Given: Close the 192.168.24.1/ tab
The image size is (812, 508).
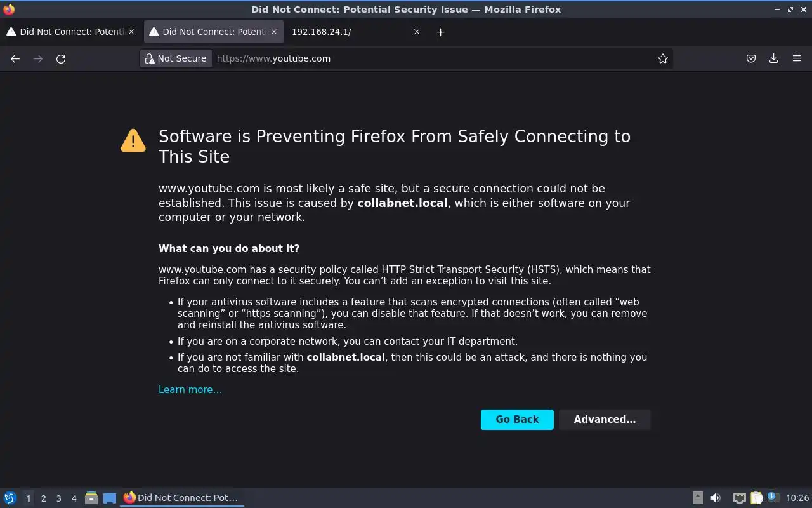Looking at the screenshot, I should (x=417, y=32).
